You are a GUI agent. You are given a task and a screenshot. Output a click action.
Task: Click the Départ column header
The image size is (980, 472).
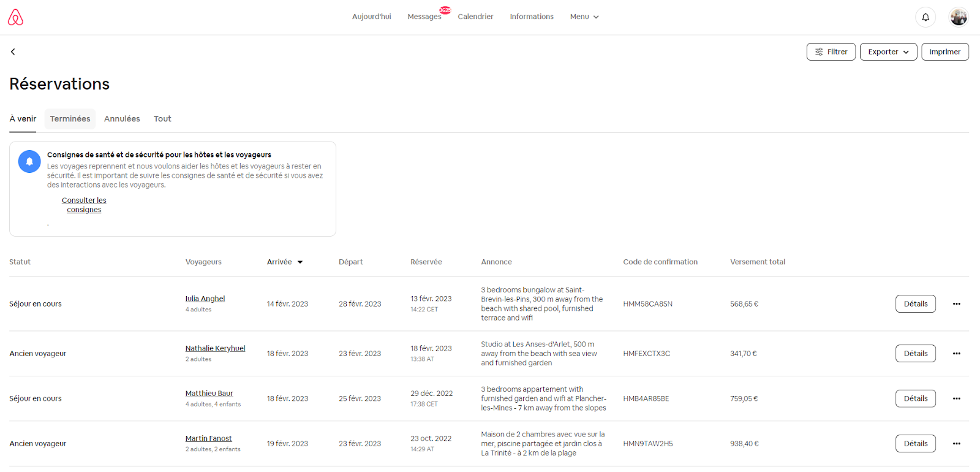tap(350, 262)
